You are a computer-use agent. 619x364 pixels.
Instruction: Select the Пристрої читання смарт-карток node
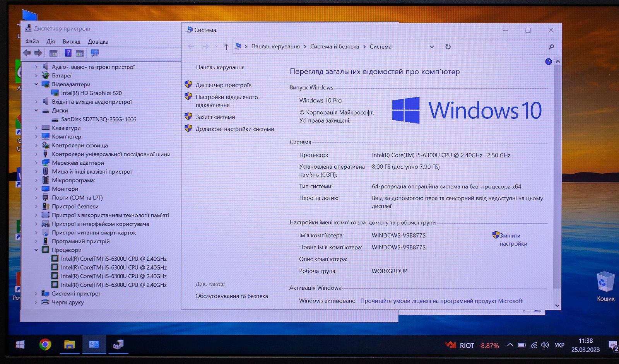94,232
